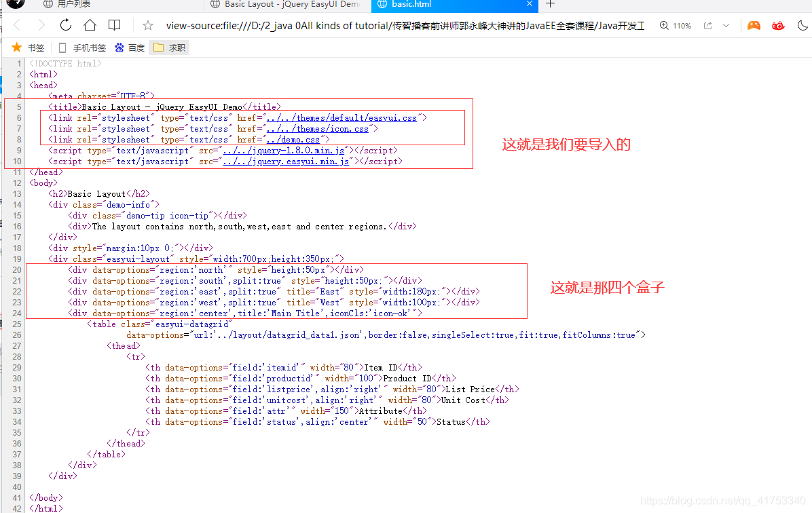Click the region:'center' Main Title line
This screenshot has height=513, width=812.
click(245, 313)
